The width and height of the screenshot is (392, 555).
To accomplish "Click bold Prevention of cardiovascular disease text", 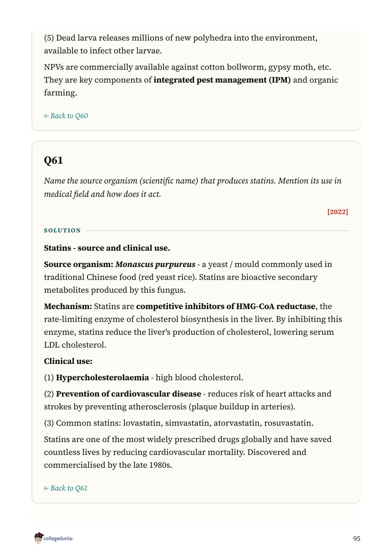I will point(128,394).
